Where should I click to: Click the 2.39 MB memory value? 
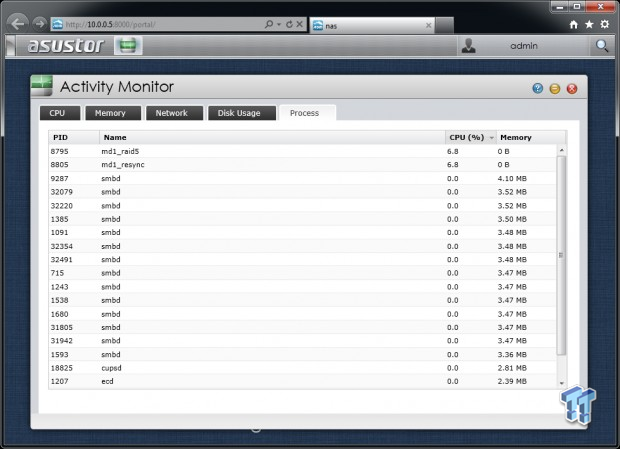point(512,381)
